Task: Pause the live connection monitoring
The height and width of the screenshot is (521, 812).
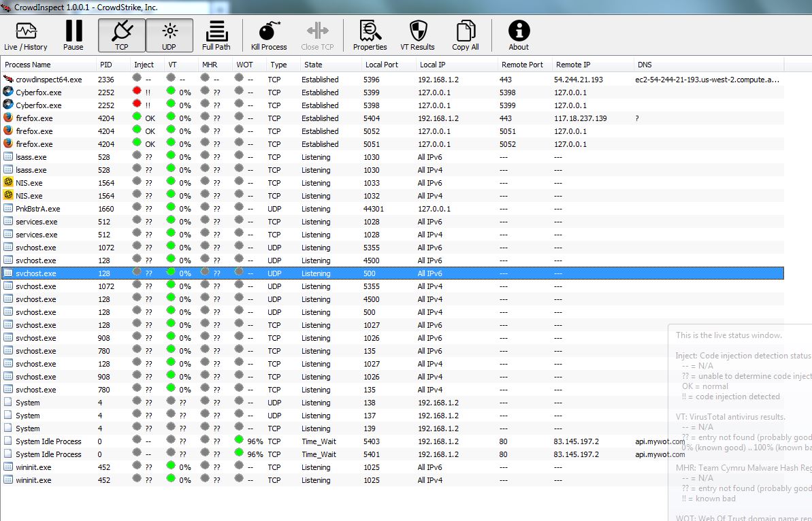Action: (74, 36)
